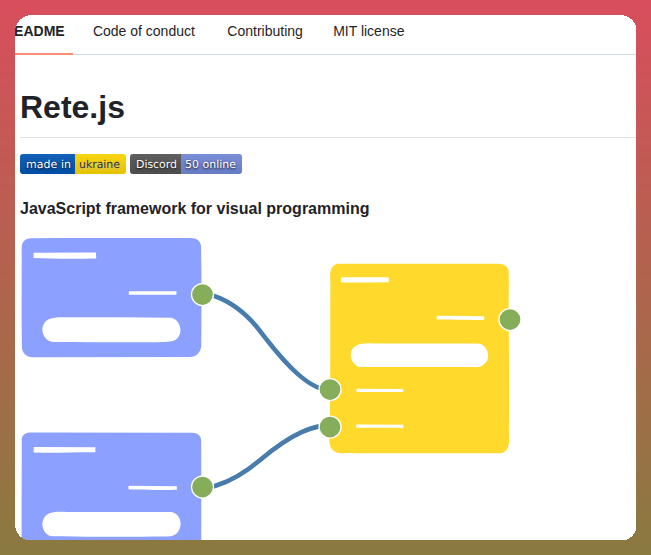Open the Contributing tab
Viewport: 651px width, 555px height.
click(x=265, y=31)
